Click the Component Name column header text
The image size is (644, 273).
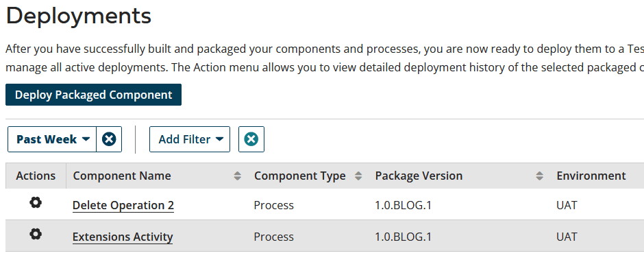[x=122, y=176]
